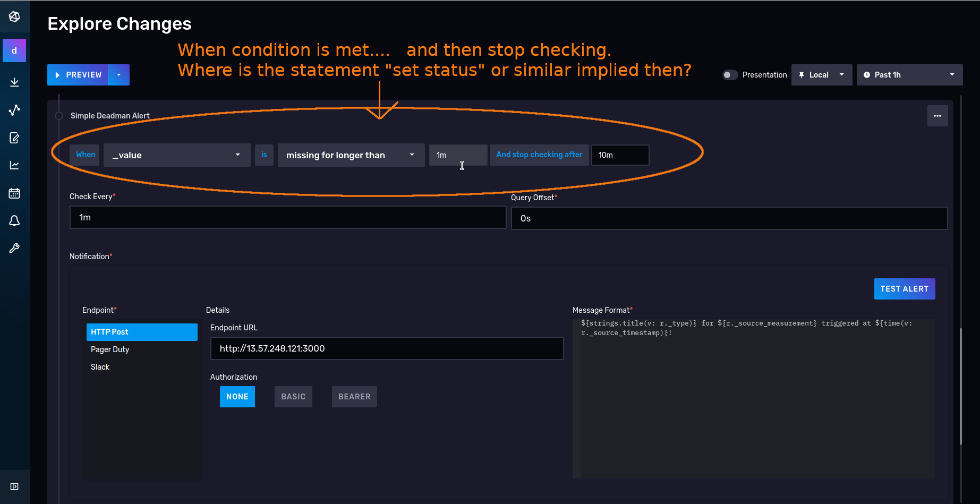Viewport: 980px width, 504px height.
Task: Select BASIC authorization
Action: (x=293, y=397)
